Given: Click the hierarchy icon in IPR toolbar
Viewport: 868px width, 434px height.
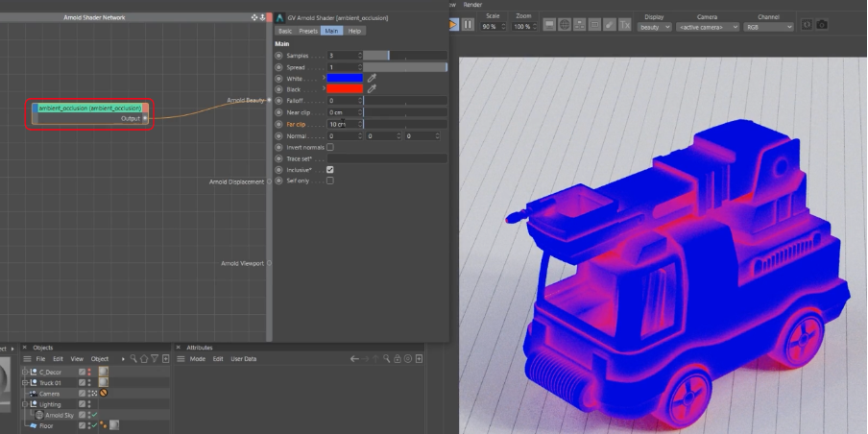Looking at the screenshot, I should 579,24.
